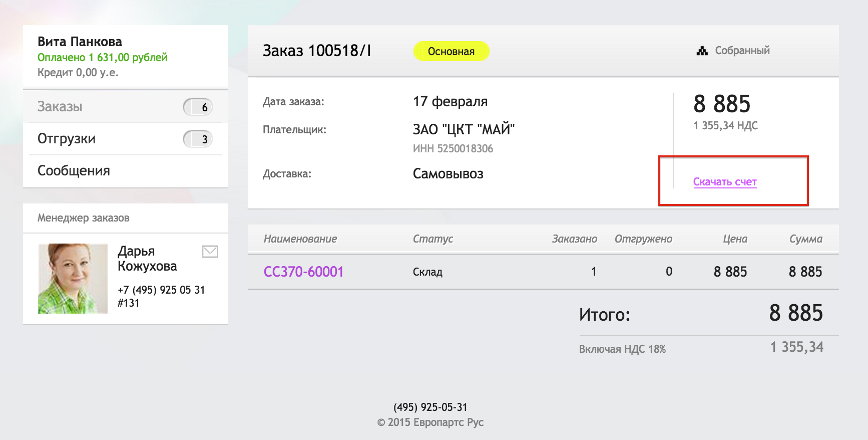
Task: Click the Заказы counter badge showing 6
Action: 198,107
